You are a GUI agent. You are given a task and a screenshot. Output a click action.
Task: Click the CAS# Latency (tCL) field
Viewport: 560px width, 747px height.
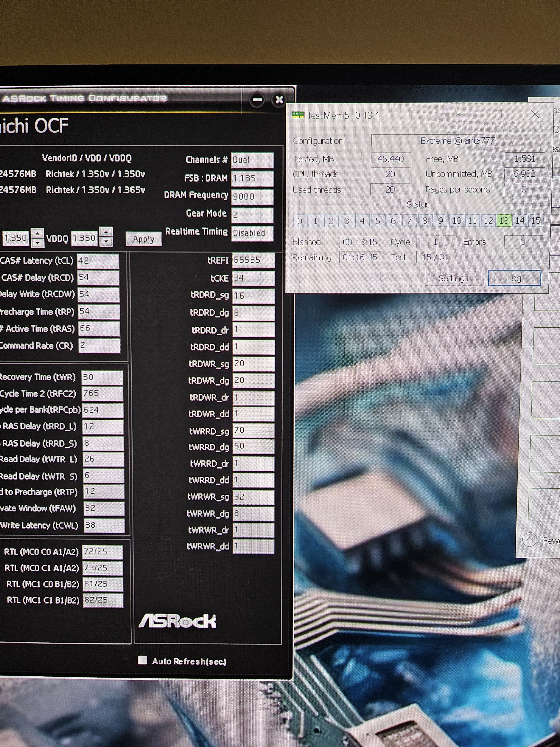click(x=98, y=261)
